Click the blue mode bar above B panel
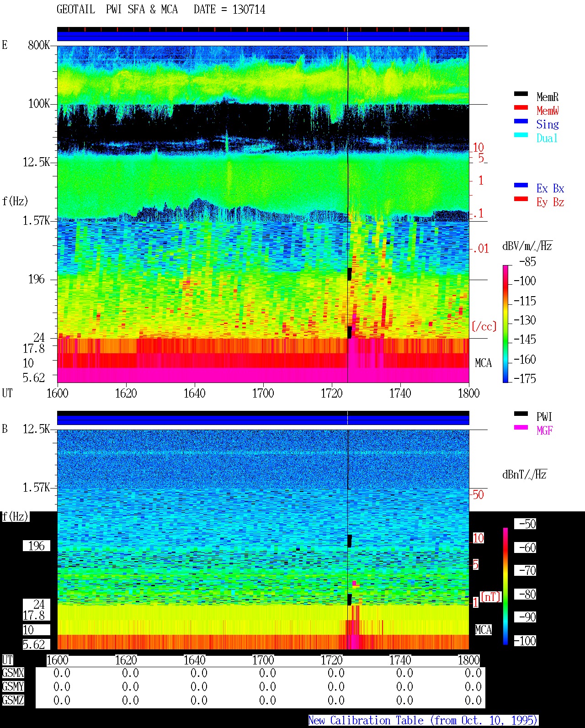 point(263,420)
